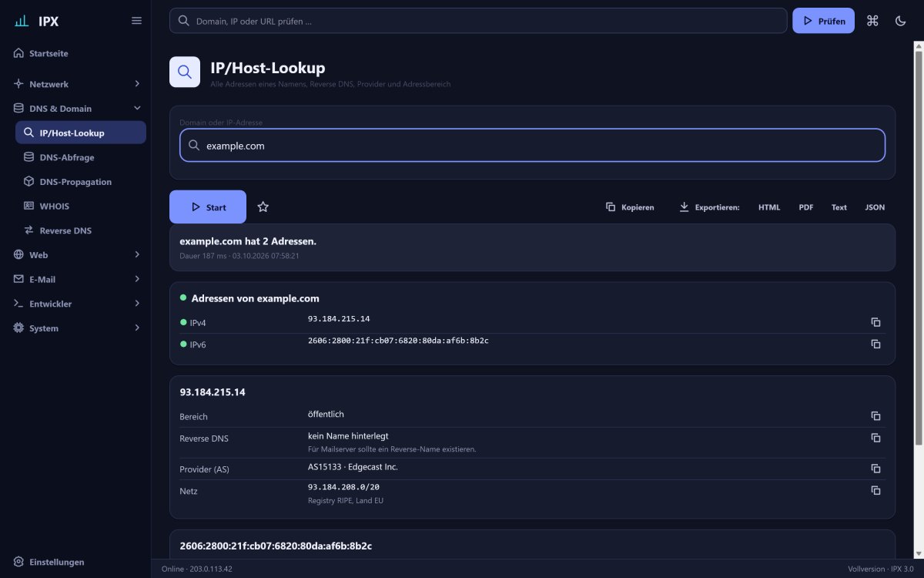The image size is (924, 578).
Task: Open DNS-Propagation tool
Action: (81, 182)
